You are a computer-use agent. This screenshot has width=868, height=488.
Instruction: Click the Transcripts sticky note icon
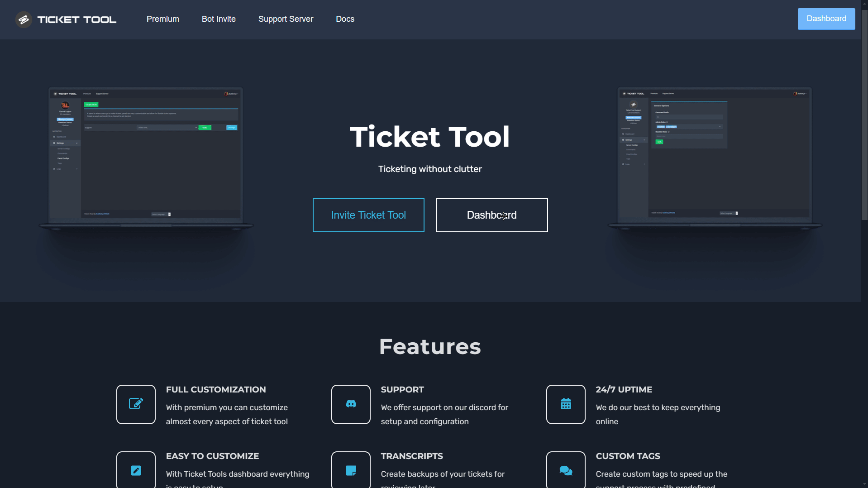click(x=351, y=470)
